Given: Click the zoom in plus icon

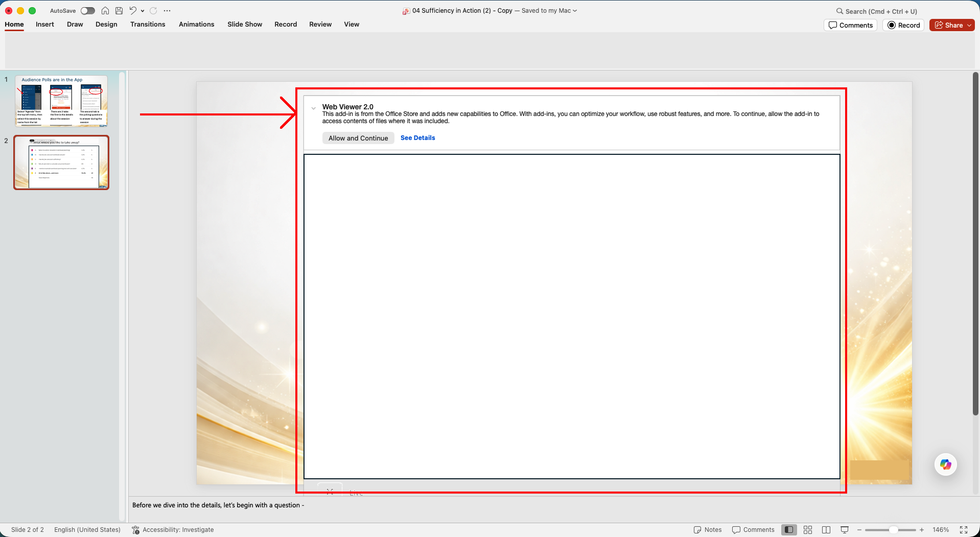Looking at the screenshot, I should click(922, 530).
